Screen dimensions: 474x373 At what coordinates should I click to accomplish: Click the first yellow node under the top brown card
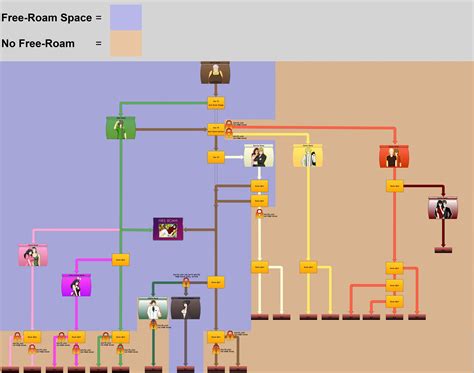pos(216,103)
